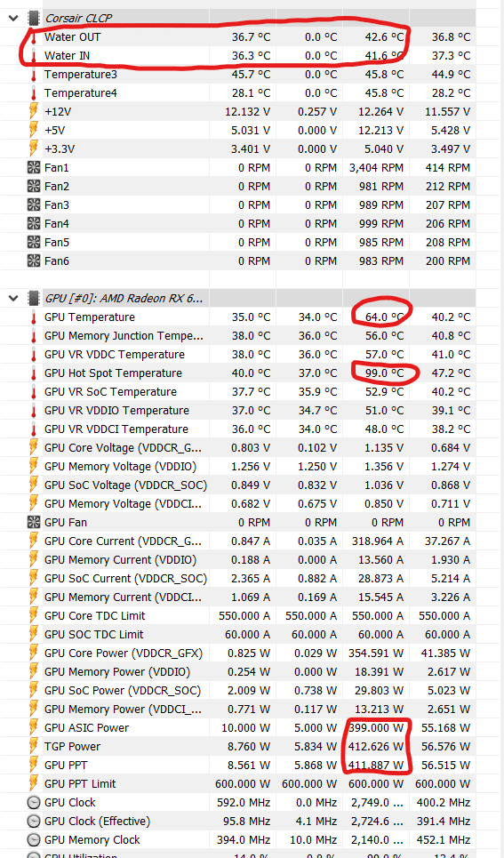Select the Fan5 sensor label
504x858 pixels.
tap(57, 242)
